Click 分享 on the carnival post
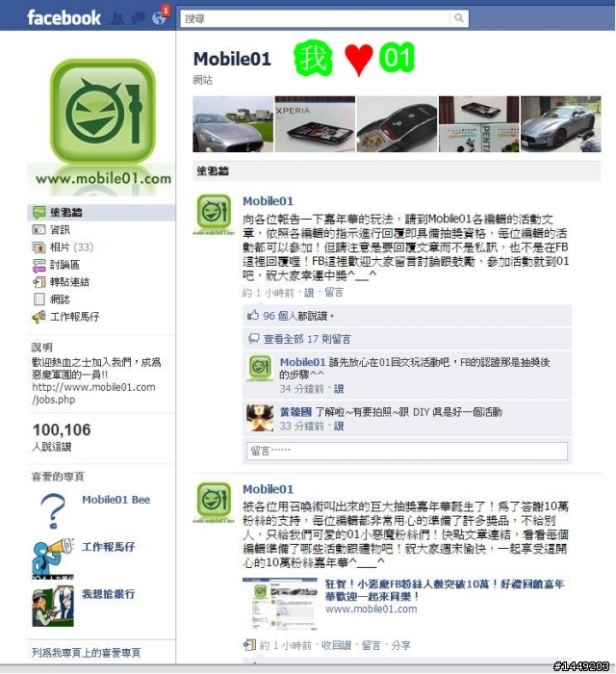Screen dimensions: 616x674 [x=400, y=645]
